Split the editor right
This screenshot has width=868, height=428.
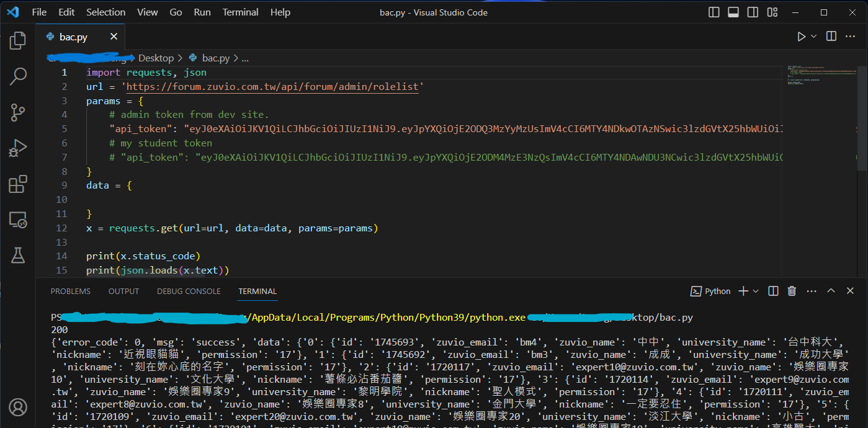[831, 37]
